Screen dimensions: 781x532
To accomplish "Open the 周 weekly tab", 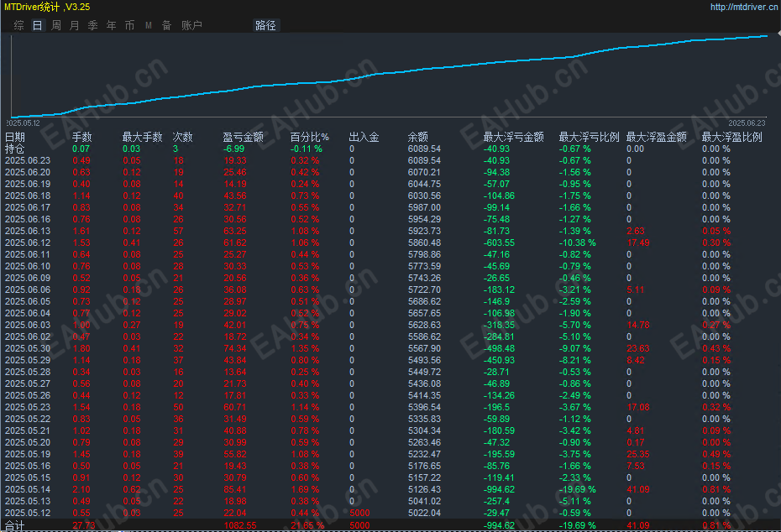I will click(56, 25).
